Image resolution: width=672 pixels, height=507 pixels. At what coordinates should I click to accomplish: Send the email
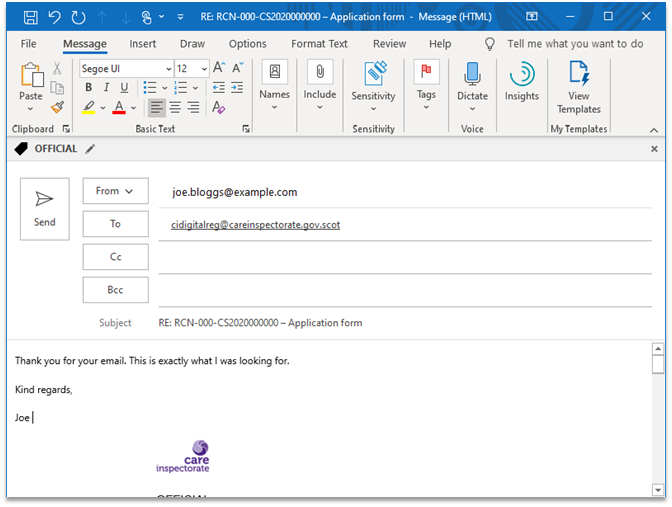(x=45, y=209)
